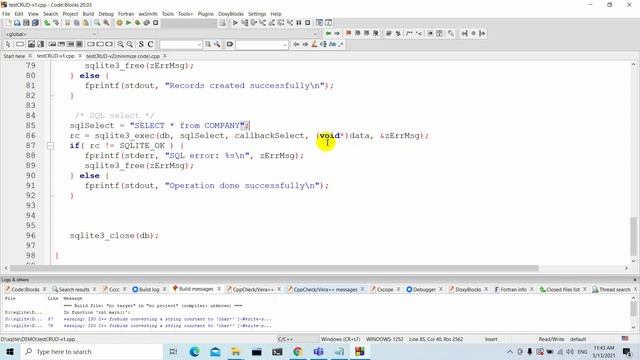The width and height of the screenshot is (640, 360).
Task: Click the Abort build stop icon
Action: click(x=156, y=23)
